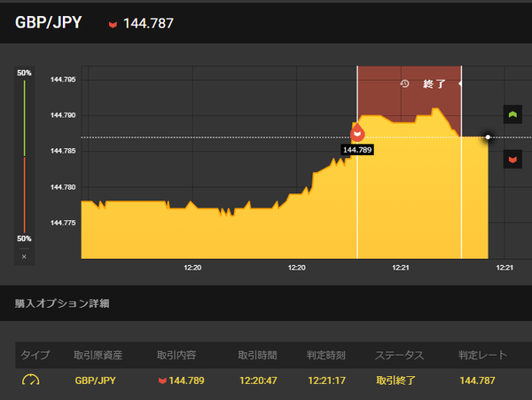Click the 取引内容 column header
Screen dimensions: 532x400
click(x=176, y=356)
